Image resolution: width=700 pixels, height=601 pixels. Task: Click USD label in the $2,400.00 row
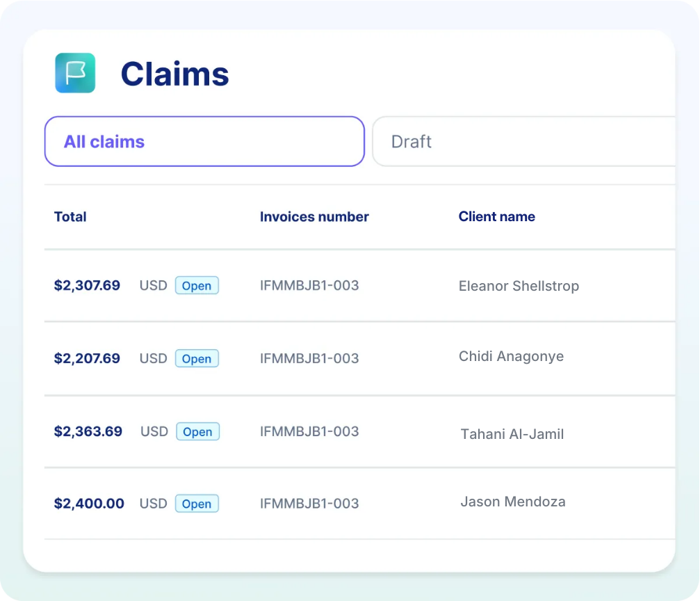coord(153,504)
